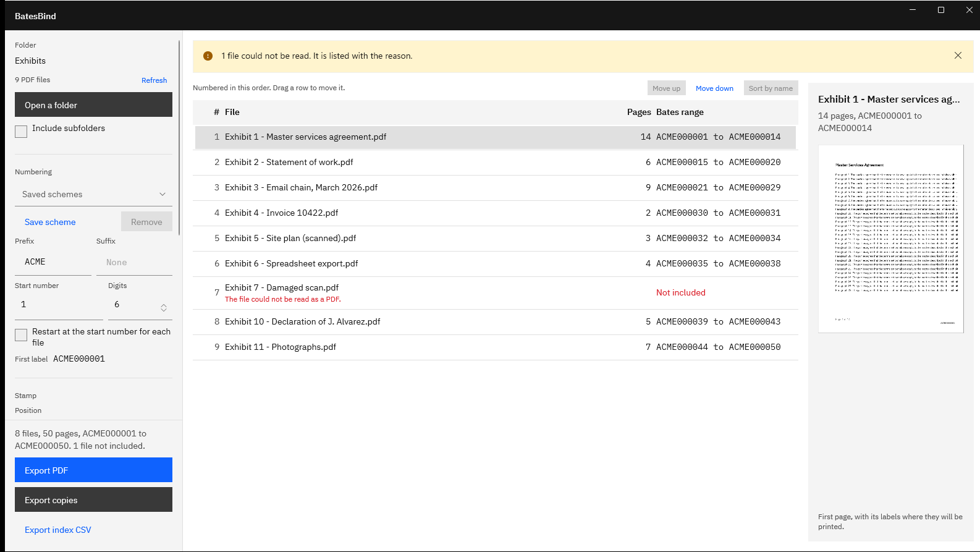Click the first page preview thumbnail
980x552 pixels.
tap(890, 239)
